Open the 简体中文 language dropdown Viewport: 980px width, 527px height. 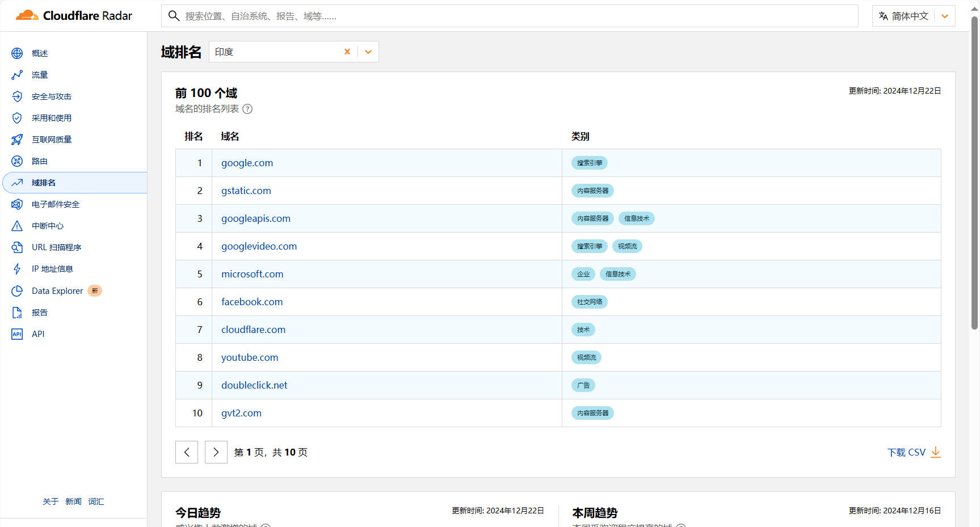[914, 16]
